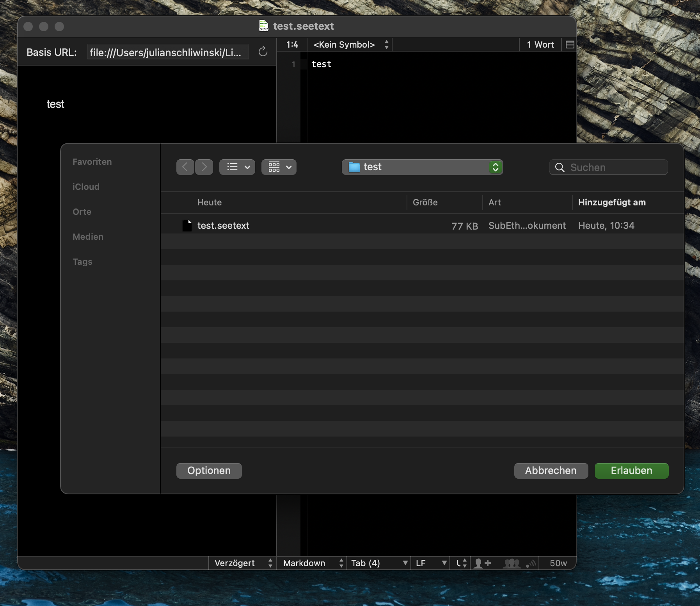Click the blue test folder icon
Viewport: 700px width, 606px height.
click(354, 167)
